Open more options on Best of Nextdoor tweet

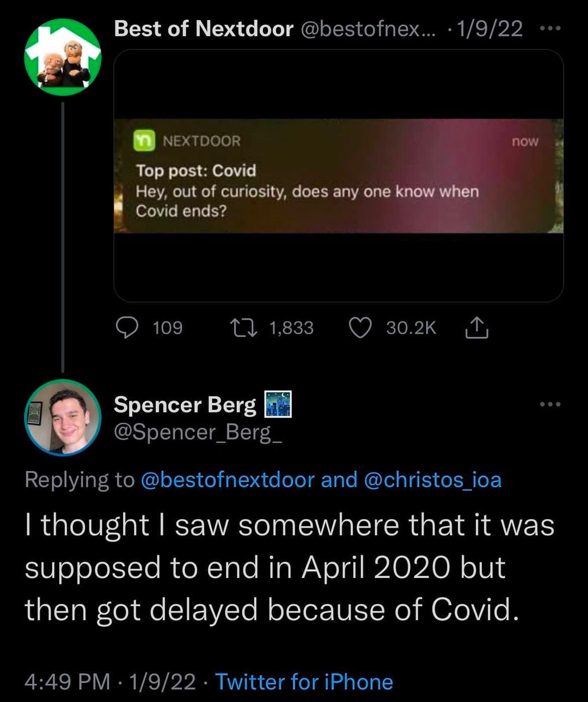(550, 28)
